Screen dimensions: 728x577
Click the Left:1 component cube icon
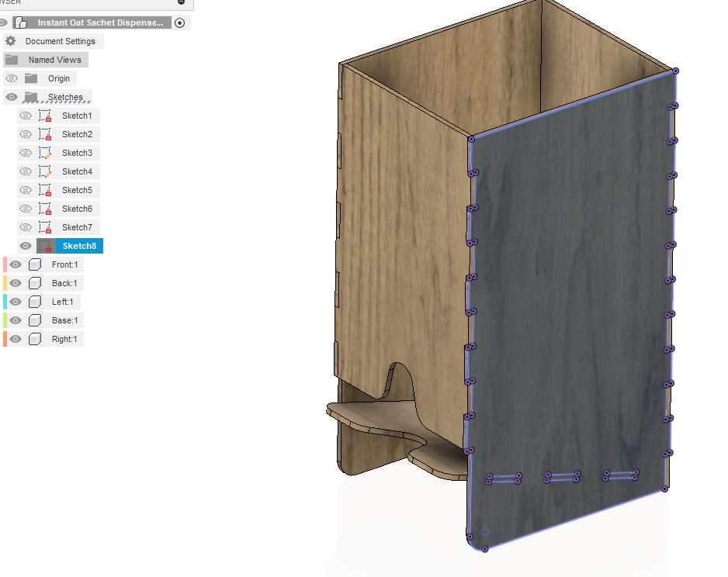(35, 302)
